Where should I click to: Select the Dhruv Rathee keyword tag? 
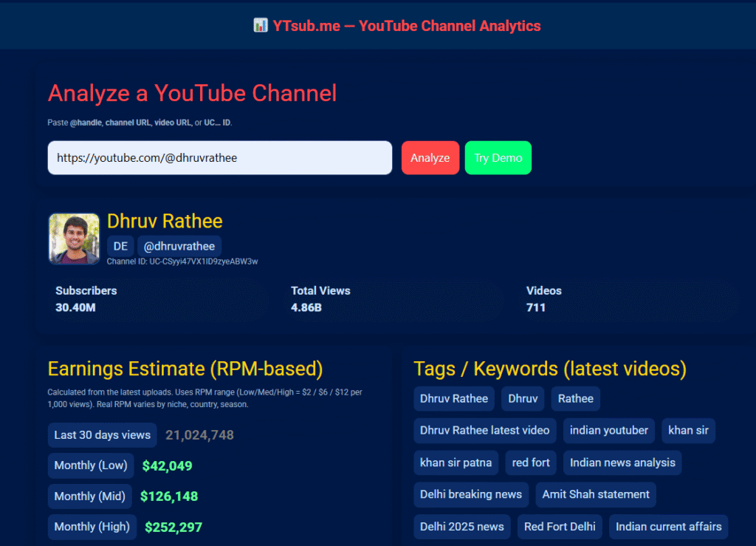(453, 398)
